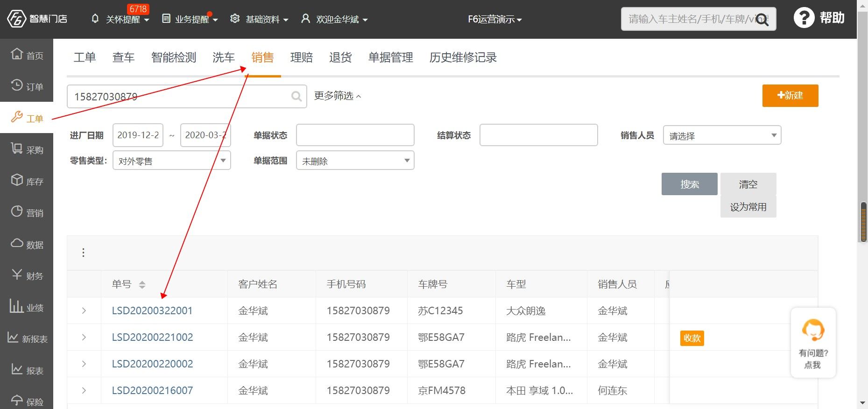Screen dimensions: 868x409
Task: Open 采购 cart item in sidebar
Action: 27,149
